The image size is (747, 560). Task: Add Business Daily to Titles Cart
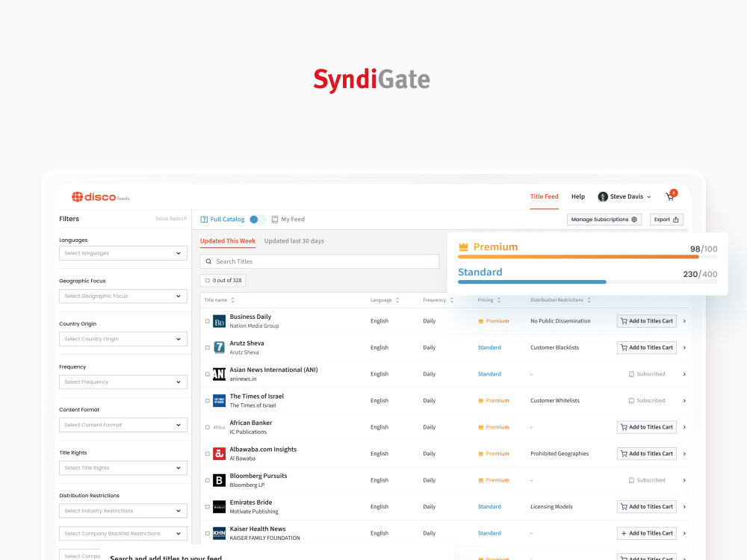(646, 321)
